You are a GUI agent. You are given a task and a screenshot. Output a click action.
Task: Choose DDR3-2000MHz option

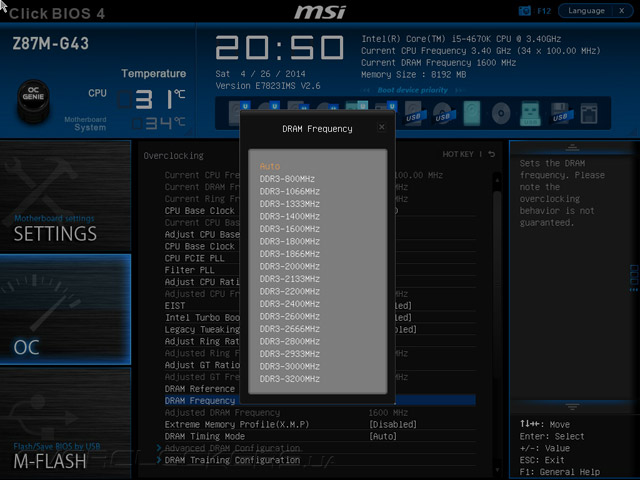[289, 266]
